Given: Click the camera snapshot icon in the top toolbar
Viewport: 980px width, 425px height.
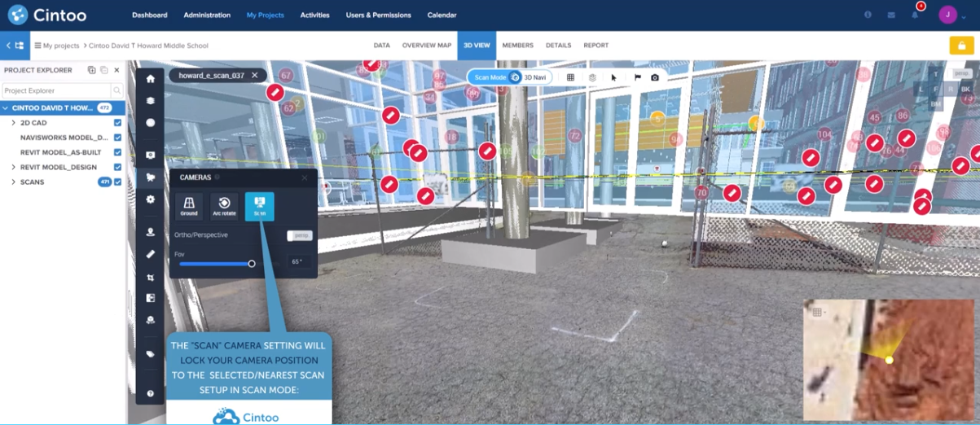Looking at the screenshot, I should click(x=655, y=77).
